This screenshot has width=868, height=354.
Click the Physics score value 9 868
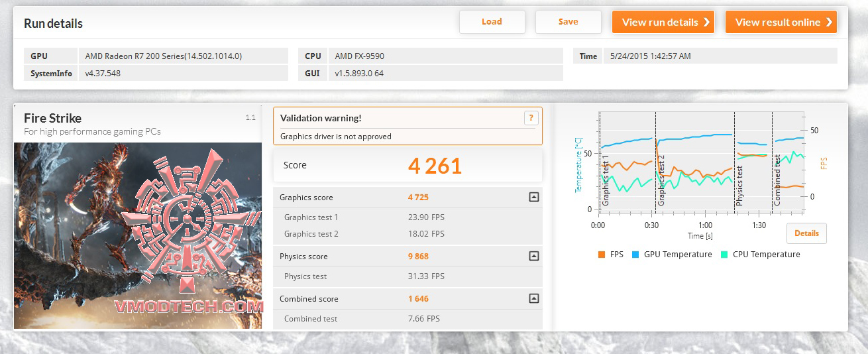[418, 257]
